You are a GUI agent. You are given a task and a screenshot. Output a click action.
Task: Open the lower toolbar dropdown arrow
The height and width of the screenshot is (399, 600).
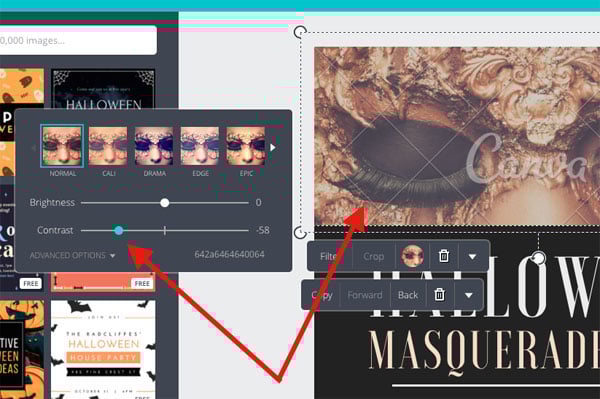click(x=469, y=295)
